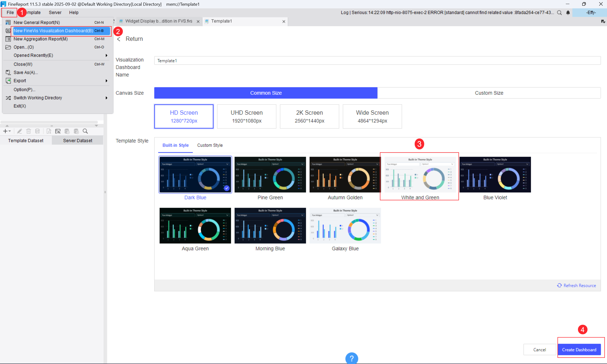The image size is (607, 364).
Task: Choose New General Report menu item
Action: coord(58,22)
